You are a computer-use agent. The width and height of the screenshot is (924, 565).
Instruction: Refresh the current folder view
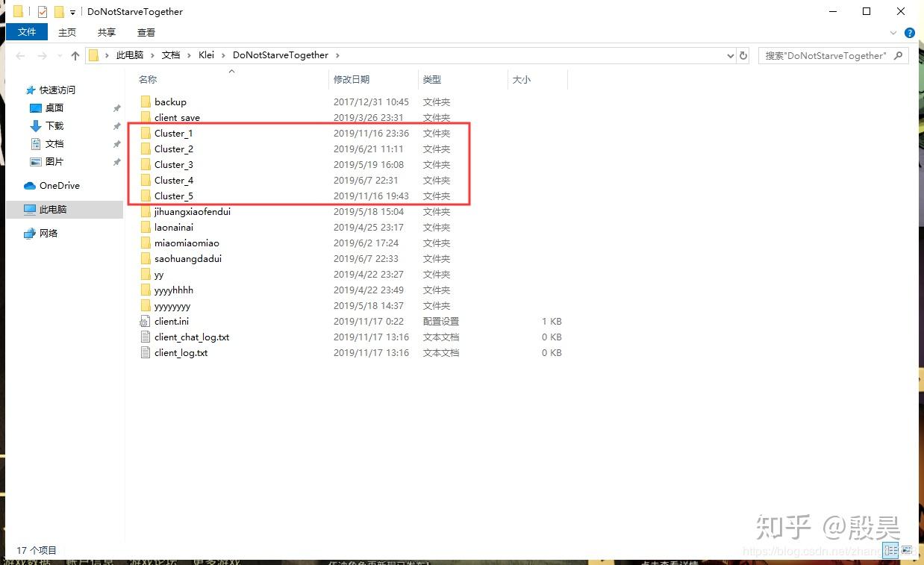tap(743, 55)
